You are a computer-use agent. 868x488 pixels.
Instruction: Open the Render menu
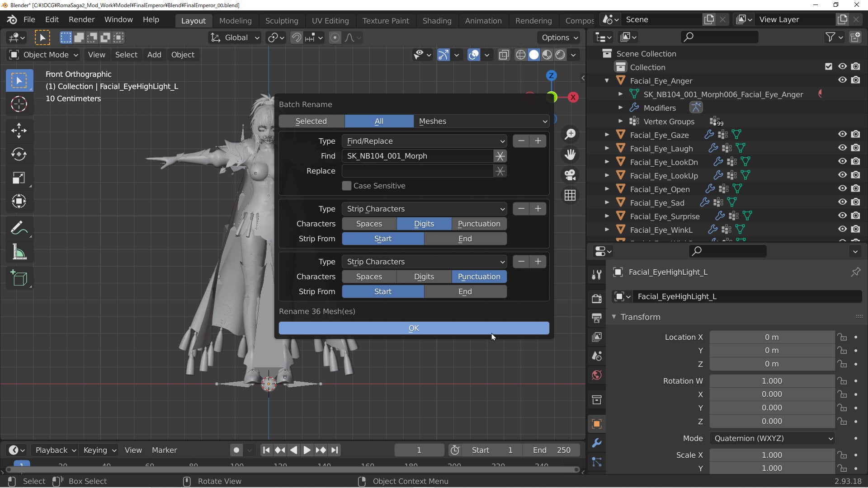(81, 20)
